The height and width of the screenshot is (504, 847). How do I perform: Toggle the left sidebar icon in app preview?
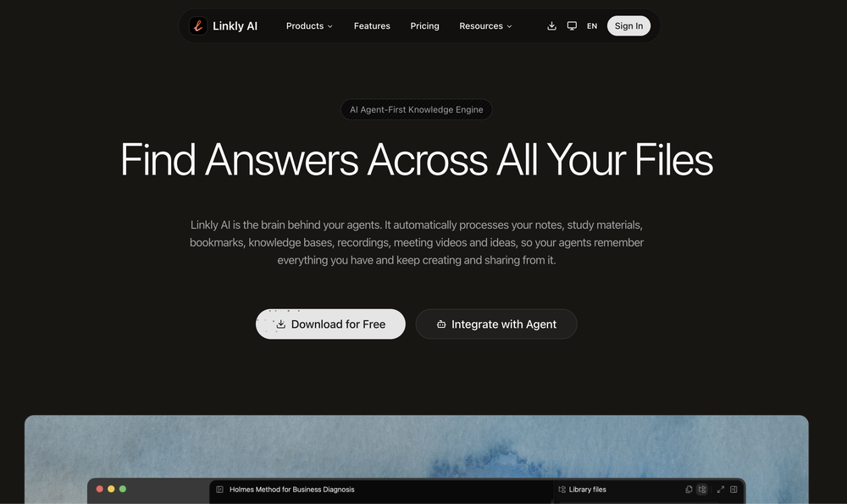pyautogui.click(x=220, y=490)
